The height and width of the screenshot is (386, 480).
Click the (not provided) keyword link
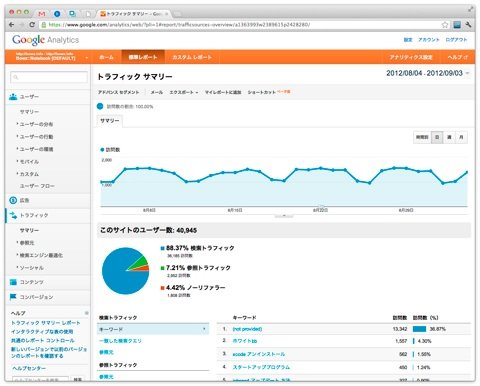247,329
